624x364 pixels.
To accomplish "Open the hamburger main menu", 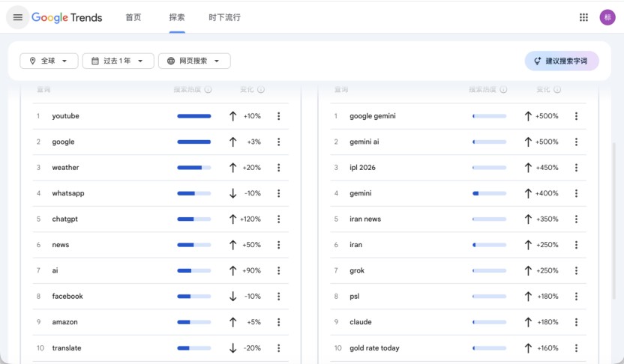I will [18, 17].
